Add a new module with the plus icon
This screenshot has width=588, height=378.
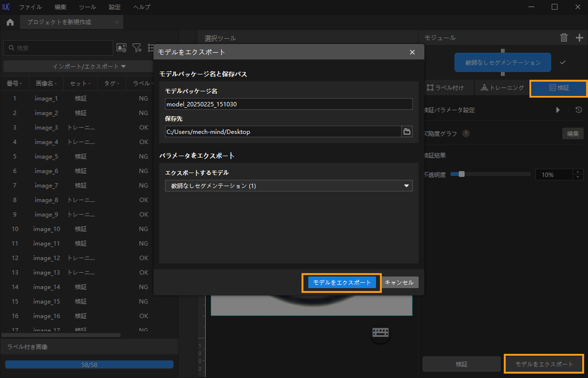coord(579,38)
